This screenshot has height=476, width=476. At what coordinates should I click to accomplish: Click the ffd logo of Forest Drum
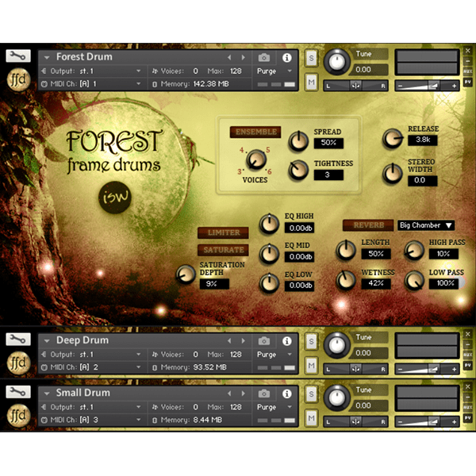pos(18,80)
